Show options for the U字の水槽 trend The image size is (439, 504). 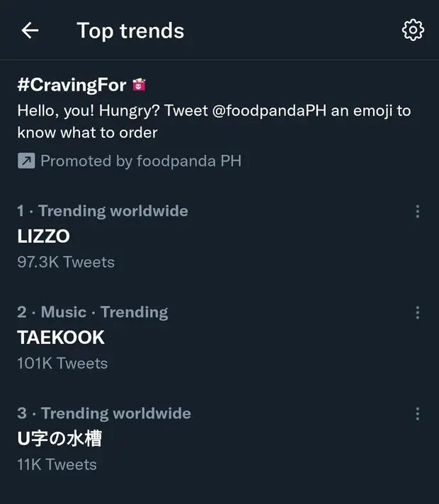click(417, 413)
